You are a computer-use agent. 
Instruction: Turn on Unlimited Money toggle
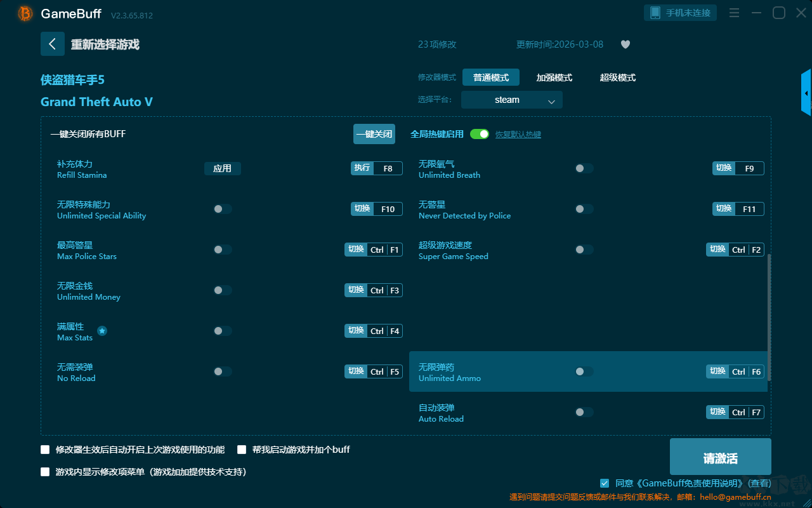click(x=223, y=290)
